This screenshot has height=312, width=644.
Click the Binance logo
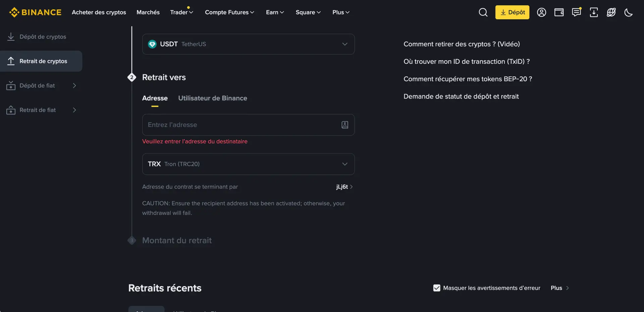click(35, 12)
